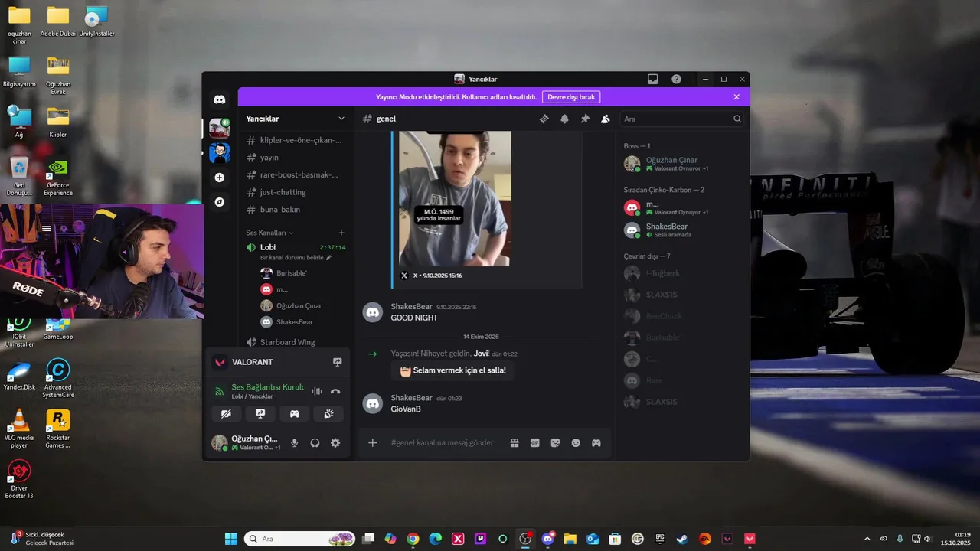Start an activity with controller button

point(294,413)
